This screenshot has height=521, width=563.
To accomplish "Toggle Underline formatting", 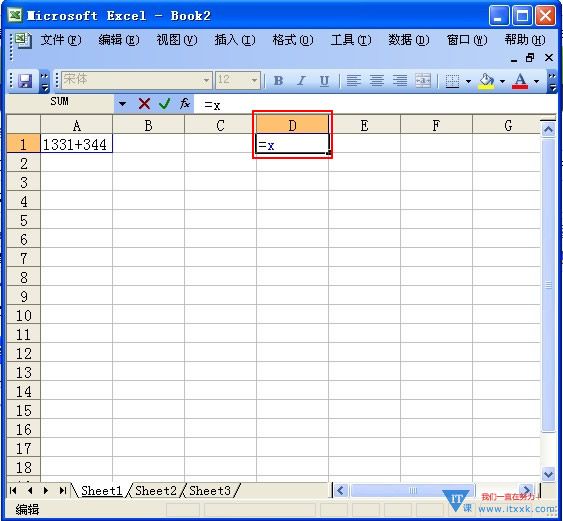I will (x=324, y=81).
